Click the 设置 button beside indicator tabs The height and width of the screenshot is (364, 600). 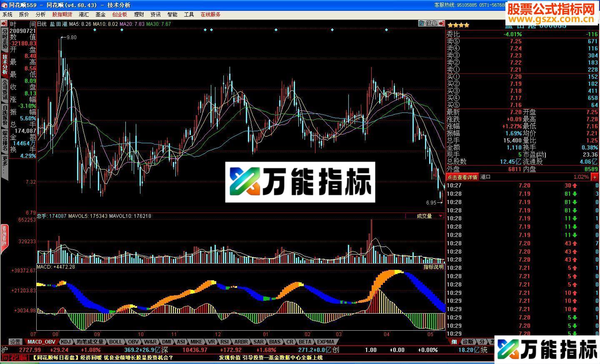tap(15, 342)
